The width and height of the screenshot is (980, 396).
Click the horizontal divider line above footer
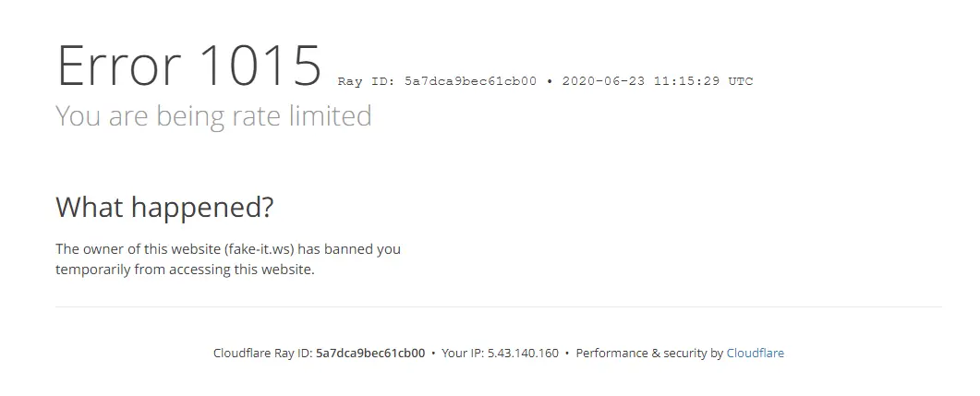[x=498, y=306]
